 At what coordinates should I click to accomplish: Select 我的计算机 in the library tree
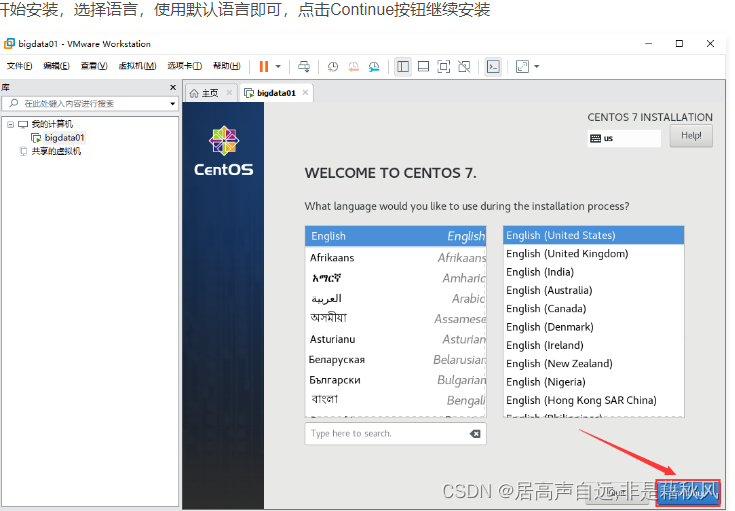[x=52, y=124]
